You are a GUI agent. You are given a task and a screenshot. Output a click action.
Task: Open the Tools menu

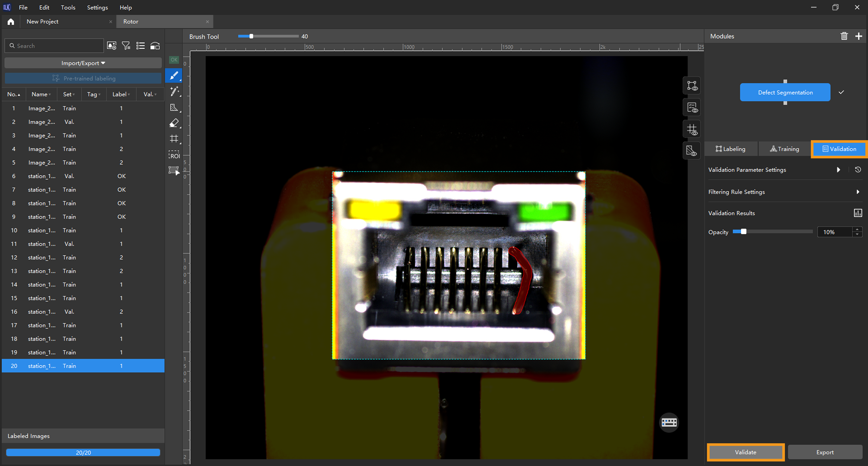68,7
